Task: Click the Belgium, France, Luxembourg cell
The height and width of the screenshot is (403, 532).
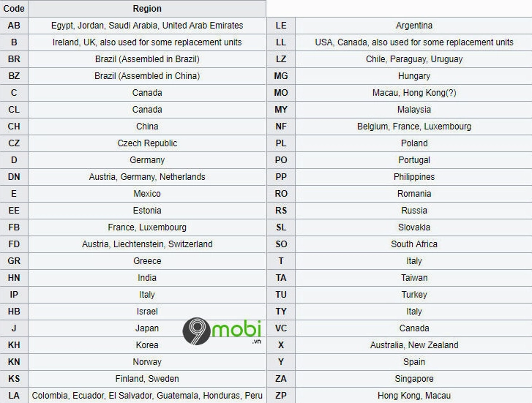Action: pyautogui.click(x=414, y=127)
